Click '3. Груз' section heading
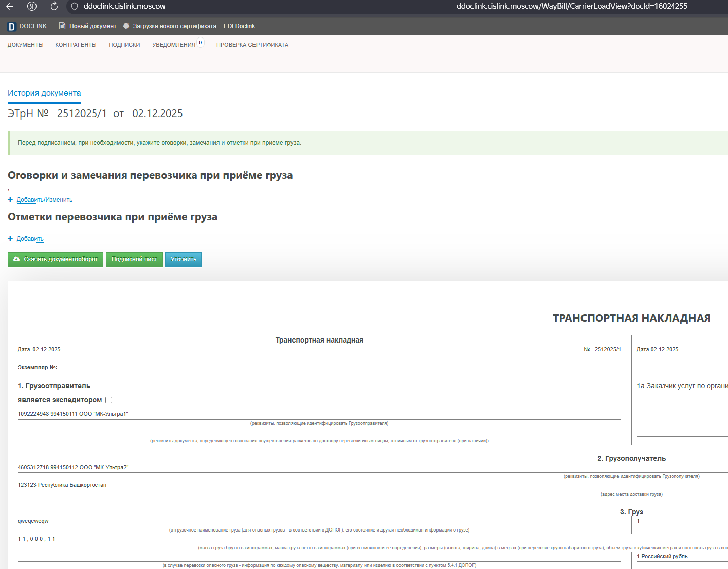This screenshot has width=728, height=569. (x=631, y=512)
